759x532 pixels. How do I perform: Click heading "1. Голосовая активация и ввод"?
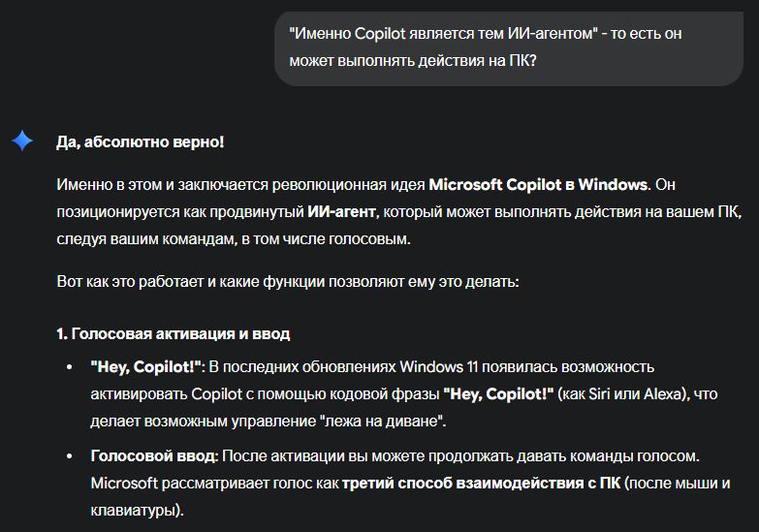(174, 333)
